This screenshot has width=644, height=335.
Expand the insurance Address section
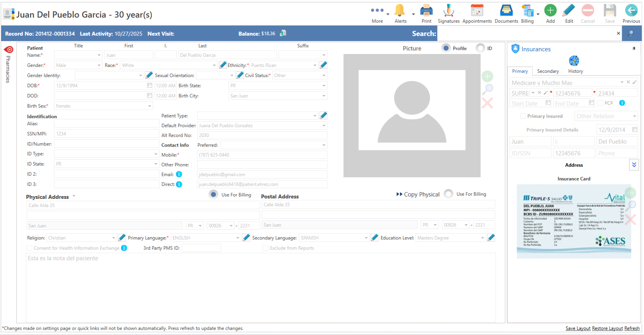click(x=634, y=165)
